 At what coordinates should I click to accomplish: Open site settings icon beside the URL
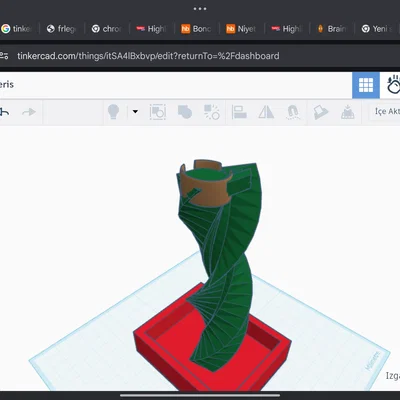click(x=4, y=56)
